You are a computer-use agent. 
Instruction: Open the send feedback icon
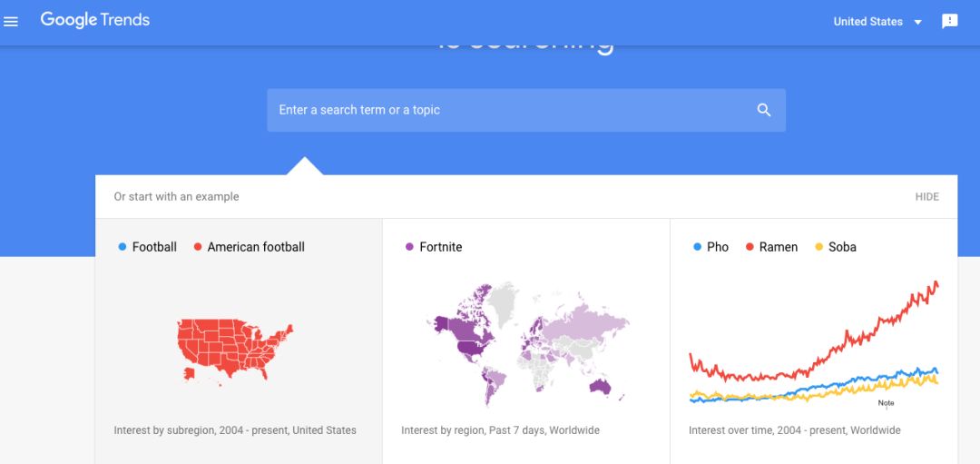(x=949, y=22)
